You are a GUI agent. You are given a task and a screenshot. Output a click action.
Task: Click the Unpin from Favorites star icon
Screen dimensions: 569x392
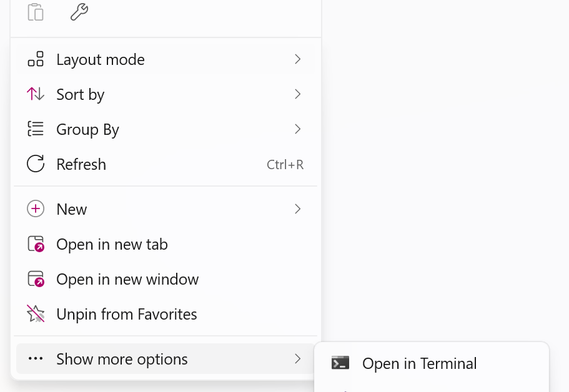(36, 314)
